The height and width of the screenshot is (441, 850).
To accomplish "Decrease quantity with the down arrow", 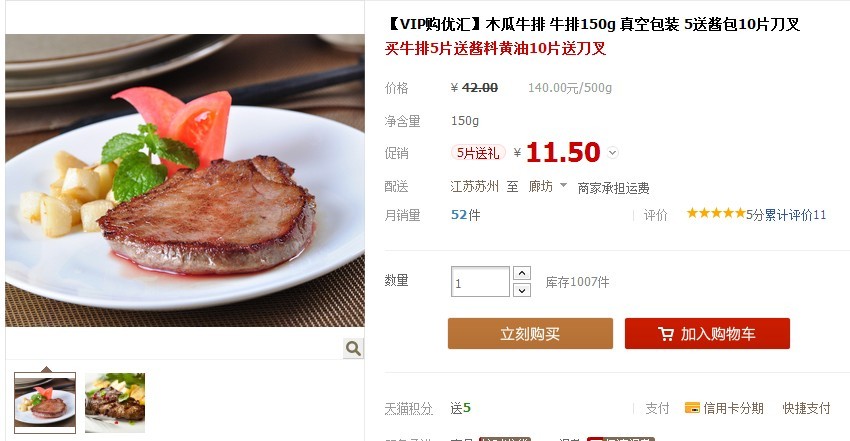I will tap(521, 290).
